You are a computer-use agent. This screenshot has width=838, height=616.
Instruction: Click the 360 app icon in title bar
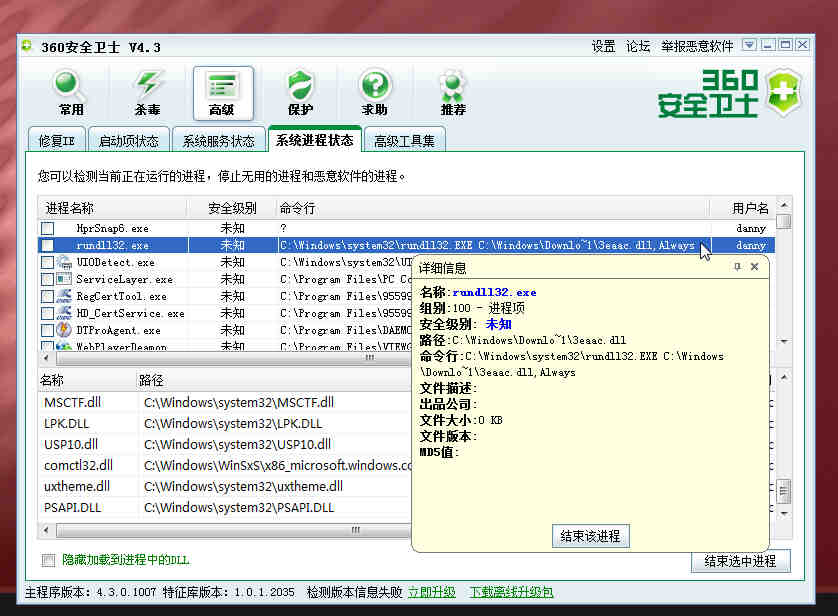(27, 46)
